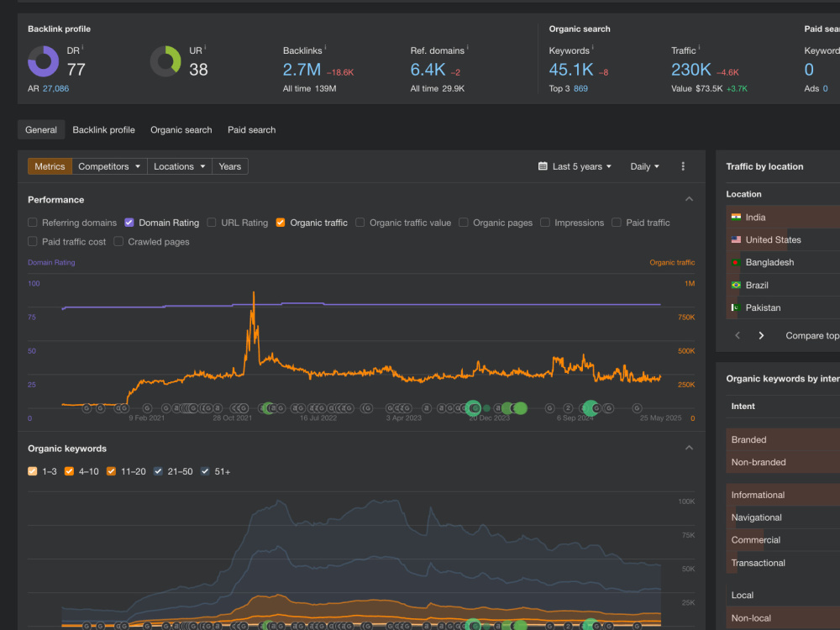This screenshot has width=840, height=630.
Task: Uncheck the 51+ keyword position checkbox
Action: coord(205,471)
